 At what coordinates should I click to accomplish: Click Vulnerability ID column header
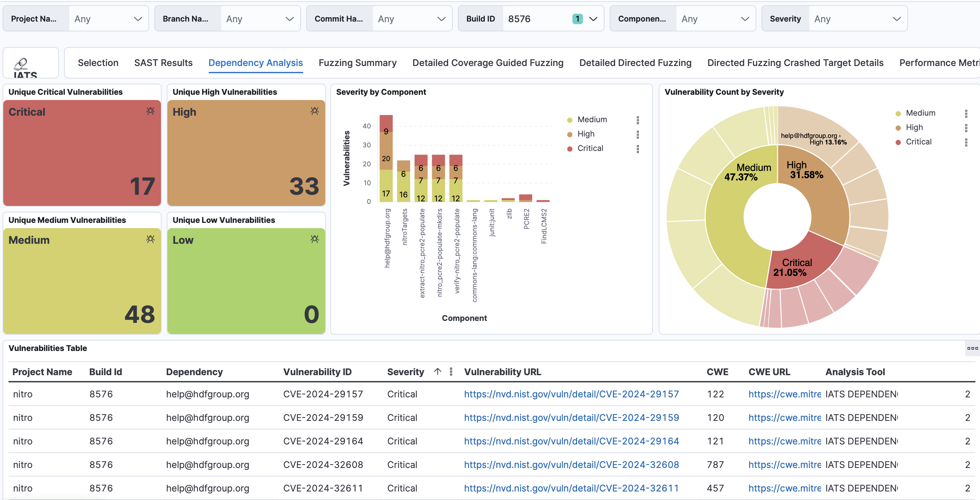[317, 372]
